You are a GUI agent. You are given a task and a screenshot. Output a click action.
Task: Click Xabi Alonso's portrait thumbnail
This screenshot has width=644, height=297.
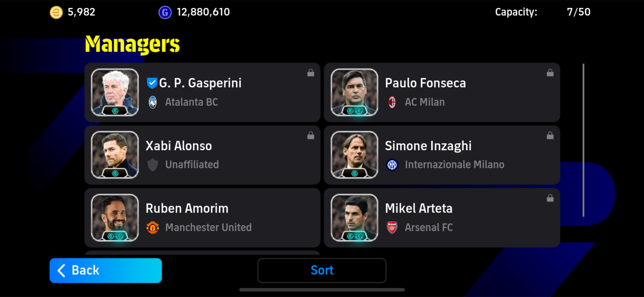coord(115,155)
